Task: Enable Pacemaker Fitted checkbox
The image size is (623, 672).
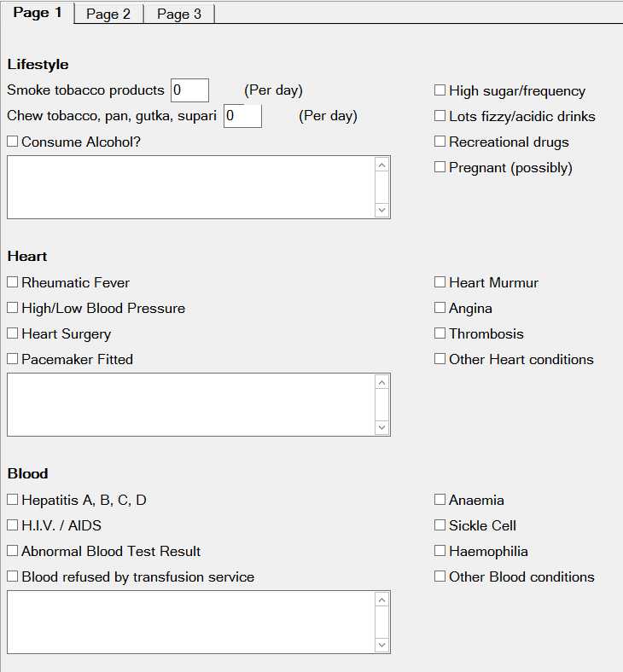Action: (13, 359)
